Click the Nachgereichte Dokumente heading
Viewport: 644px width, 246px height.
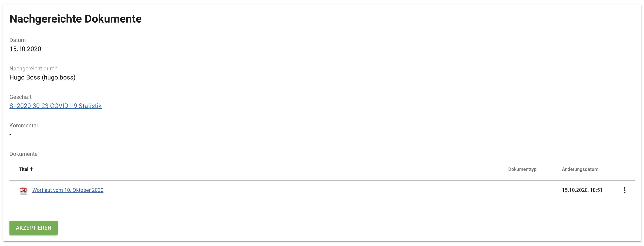[76, 19]
